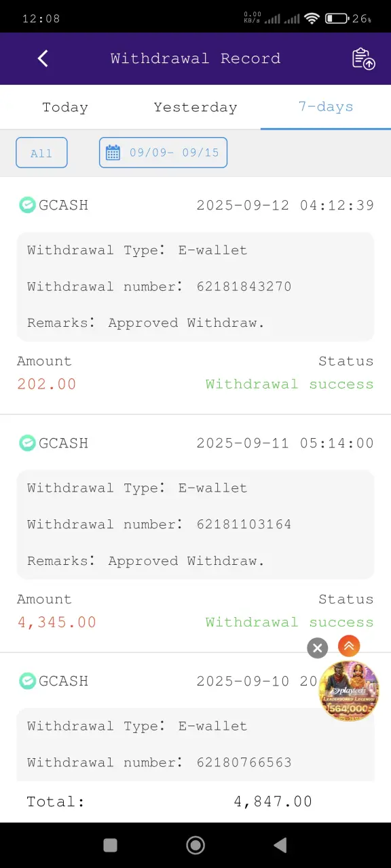The height and width of the screenshot is (868, 391).
Task: Switch to the Yesterday tab
Action: click(x=195, y=107)
